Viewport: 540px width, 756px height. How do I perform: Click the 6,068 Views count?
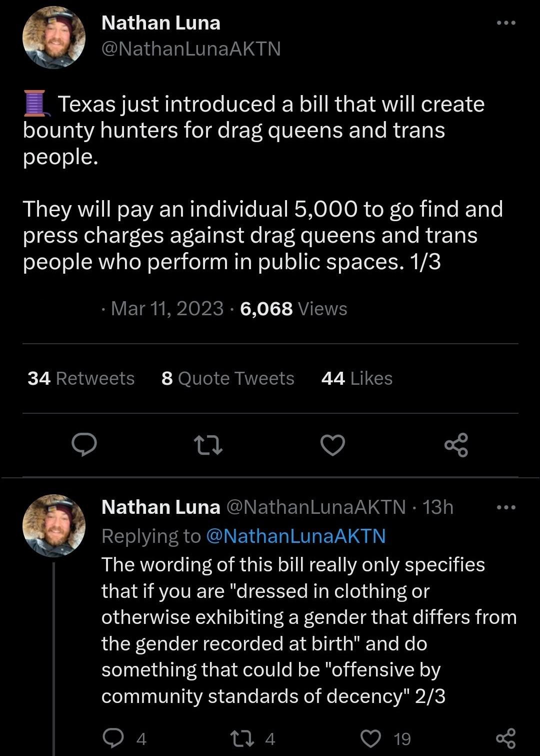[x=293, y=309]
